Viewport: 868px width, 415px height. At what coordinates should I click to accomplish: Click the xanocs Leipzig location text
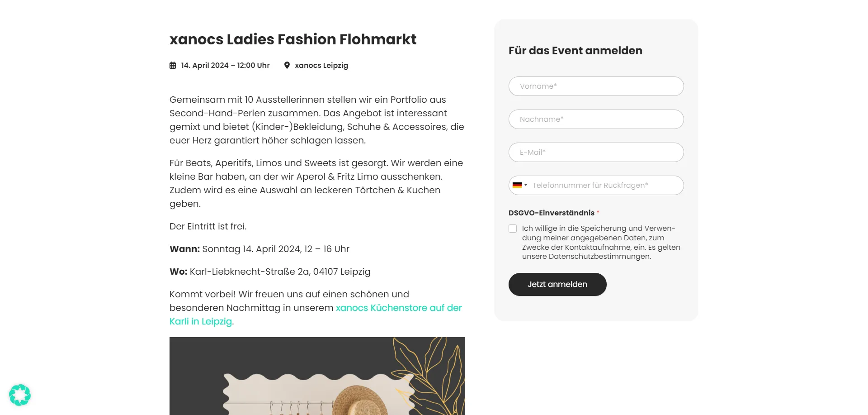coord(321,65)
